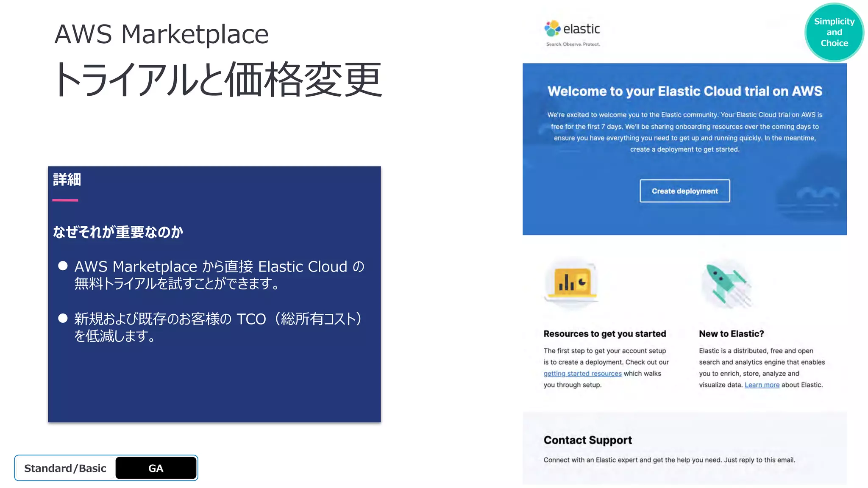Click the Search. Observe. Protect. tagline
868x488 pixels.
tap(573, 44)
